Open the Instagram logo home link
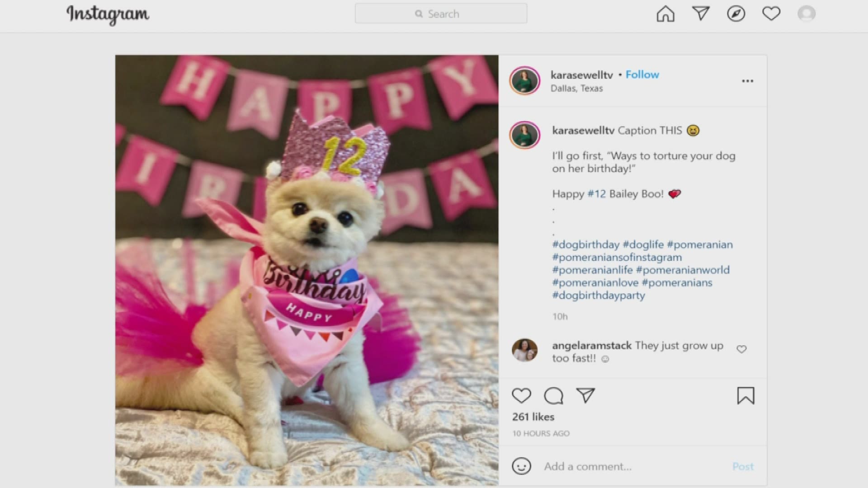Viewport: 868px width, 488px height. click(108, 15)
